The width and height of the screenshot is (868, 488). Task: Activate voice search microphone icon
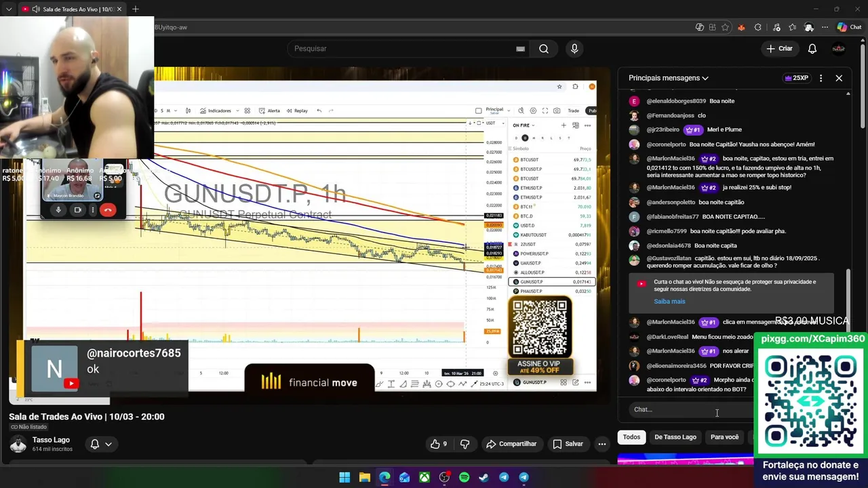[x=574, y=49]
